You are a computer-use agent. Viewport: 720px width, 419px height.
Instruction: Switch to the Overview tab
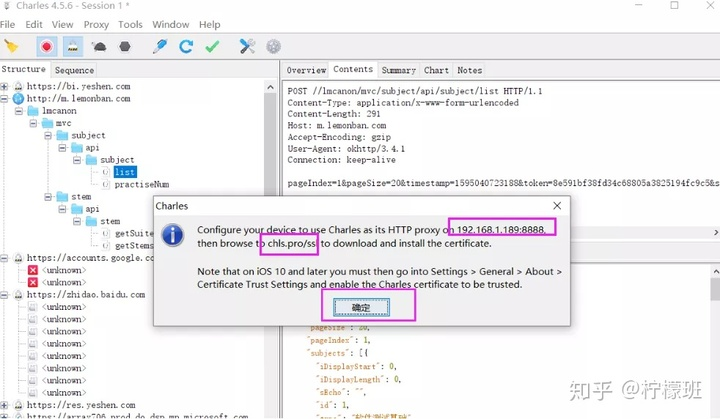(x=306, y=70)
